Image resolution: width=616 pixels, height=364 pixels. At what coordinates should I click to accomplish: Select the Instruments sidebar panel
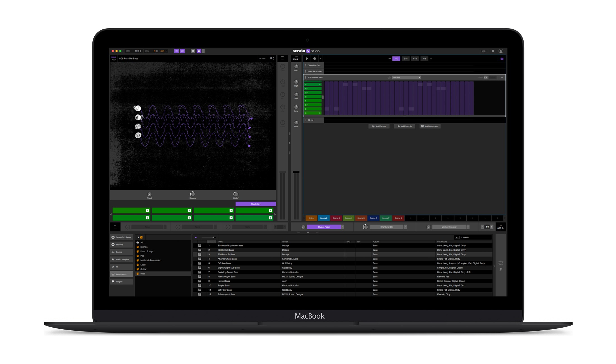pyautogui.click(x=122, y=274)
